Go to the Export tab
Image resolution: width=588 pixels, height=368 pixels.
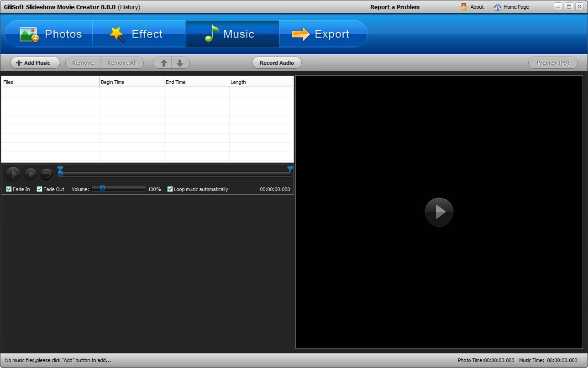pyautogui.click(x=323, y=34)
